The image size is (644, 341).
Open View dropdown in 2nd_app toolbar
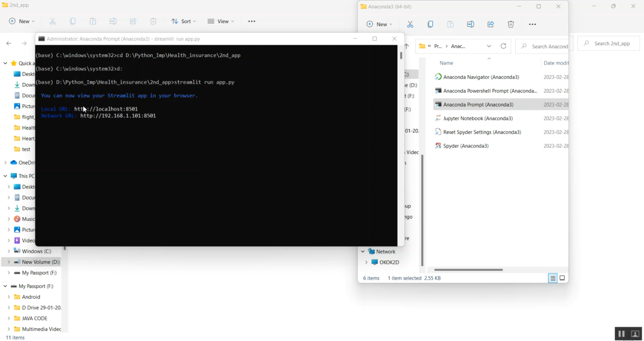click(221, 21)
